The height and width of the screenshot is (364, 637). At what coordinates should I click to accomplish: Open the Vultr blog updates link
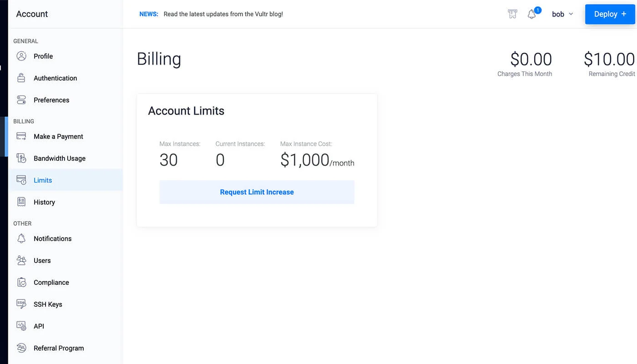click(223, 14)
